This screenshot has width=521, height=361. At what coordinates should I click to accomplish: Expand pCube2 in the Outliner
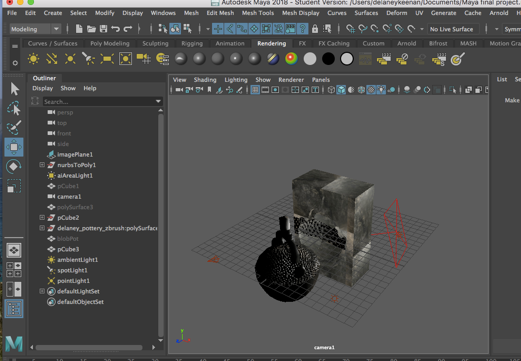[42, 217]
